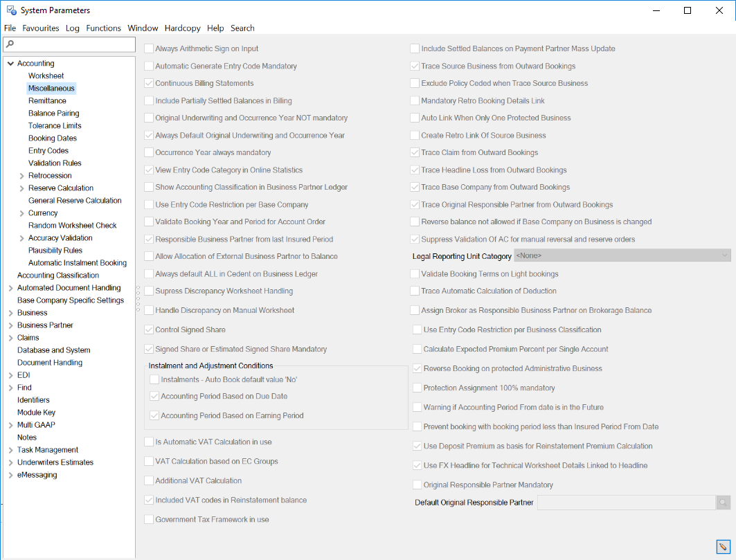Open the Hardcopy menu
The height and width of the screenshot is (560, 736).
click(182, 28)
